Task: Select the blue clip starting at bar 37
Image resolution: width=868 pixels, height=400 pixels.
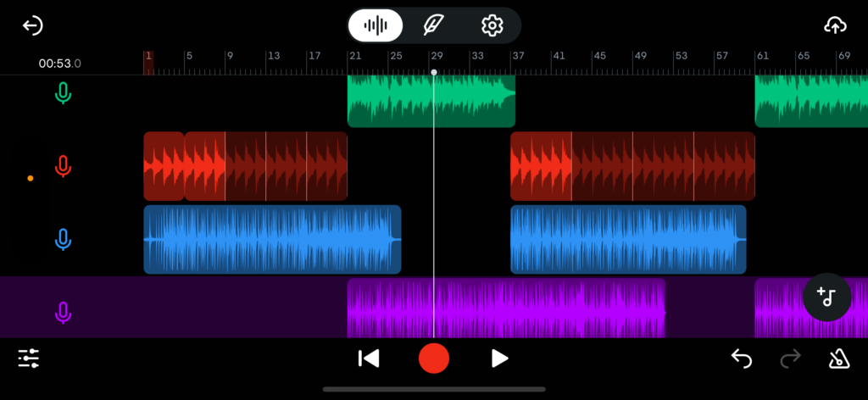Action: [628, 240]
